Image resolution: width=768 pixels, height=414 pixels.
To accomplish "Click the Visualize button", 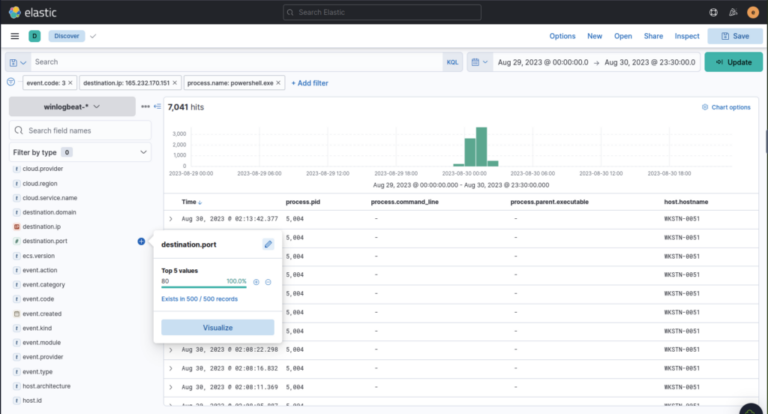I will pyautogui.click(x=217, y=327).
